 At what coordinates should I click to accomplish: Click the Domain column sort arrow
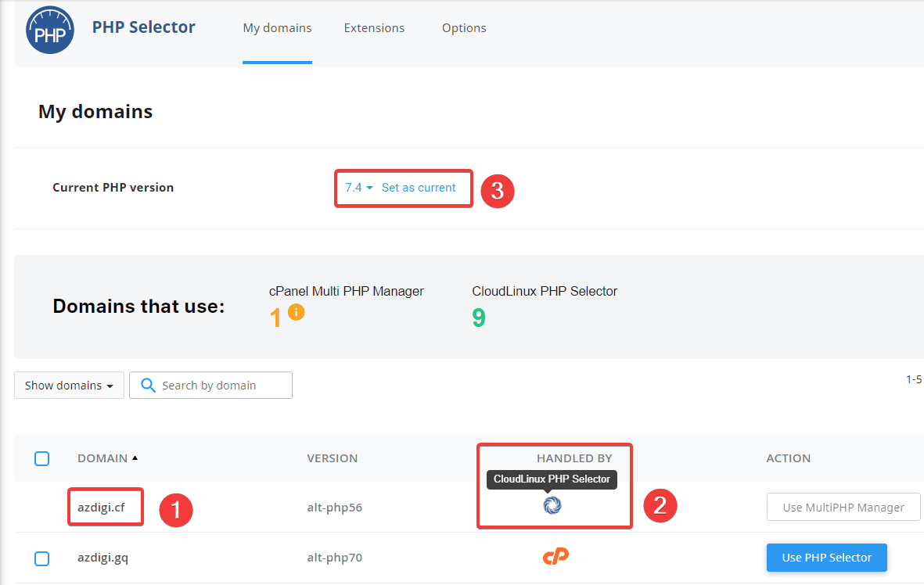pyautogui.click(x=135, y=458)
